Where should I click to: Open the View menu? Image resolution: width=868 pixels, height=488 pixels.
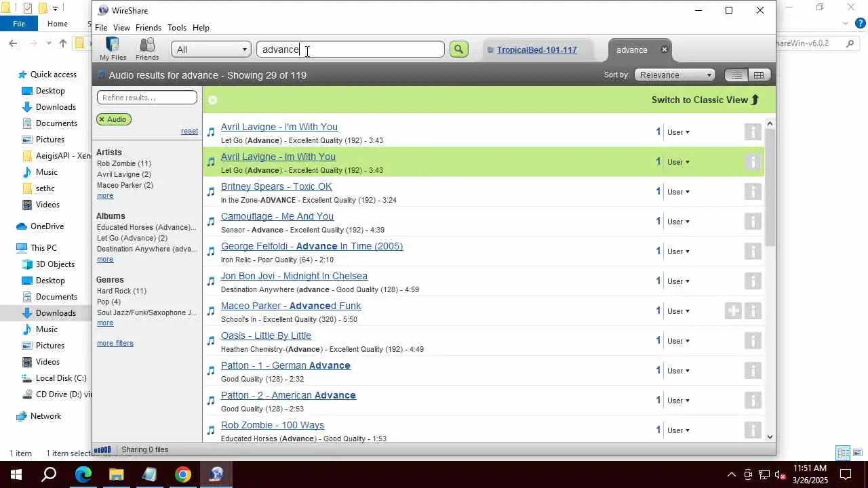coord(121,28)
